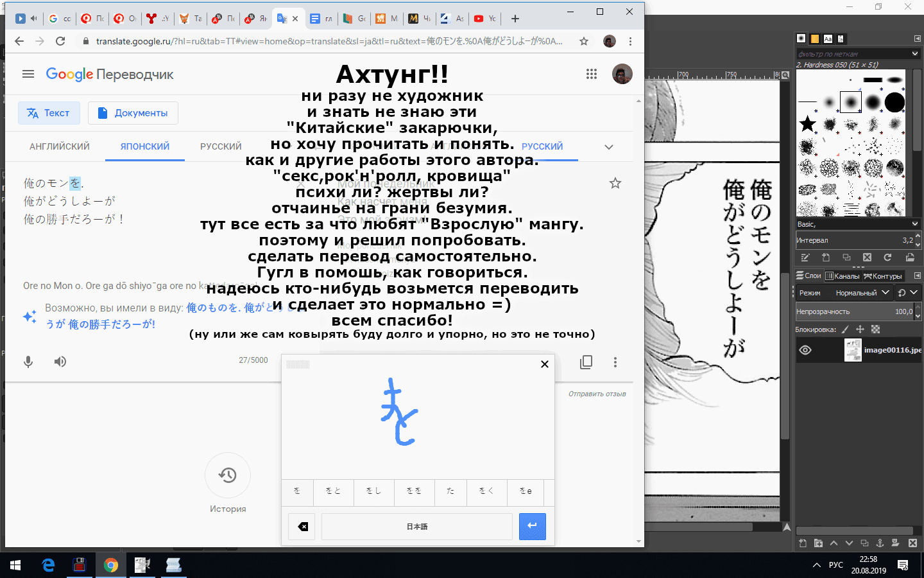The height and width of the screenshot is (578, 924).
Task: Select Russian source language tab
Action: [221, 146]
